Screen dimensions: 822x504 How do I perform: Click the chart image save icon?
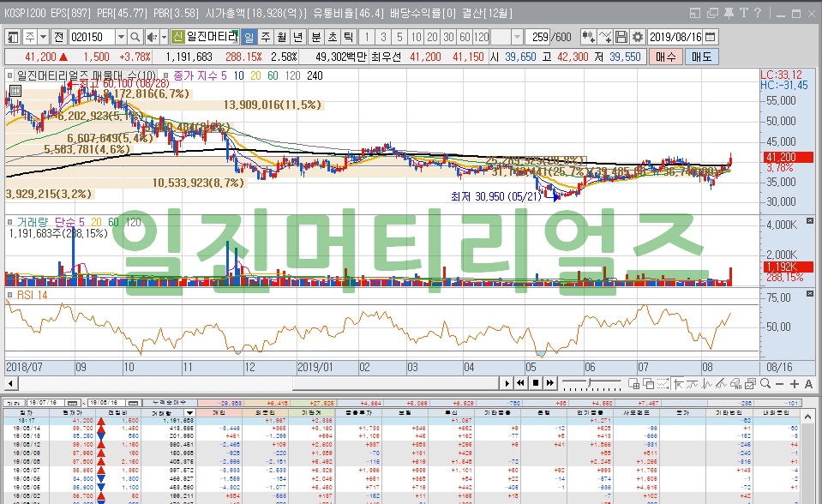tap(751, 384)
